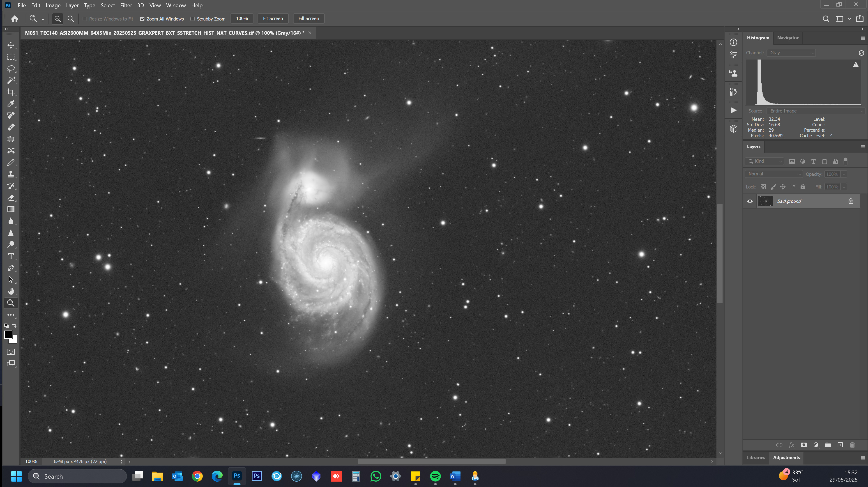Select the Horizontal Type tool
868x487 pixels.
click(11, 256)
